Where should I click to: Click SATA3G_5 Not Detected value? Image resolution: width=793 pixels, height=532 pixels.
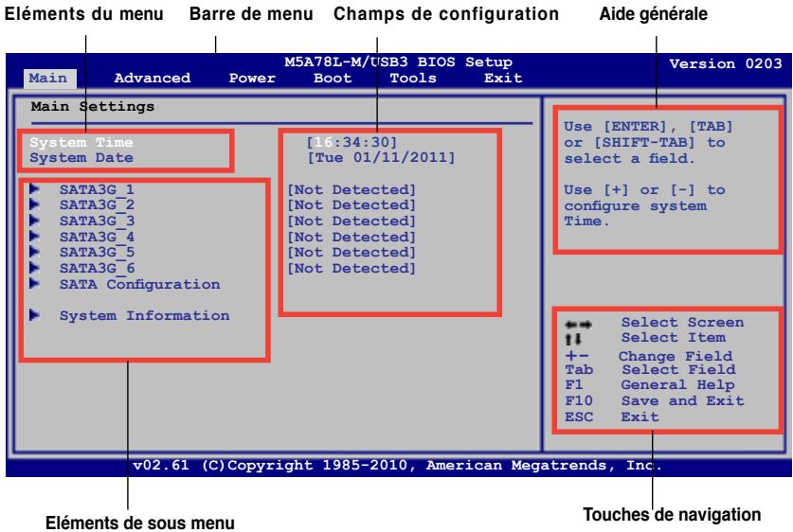[x=351, y=252]
